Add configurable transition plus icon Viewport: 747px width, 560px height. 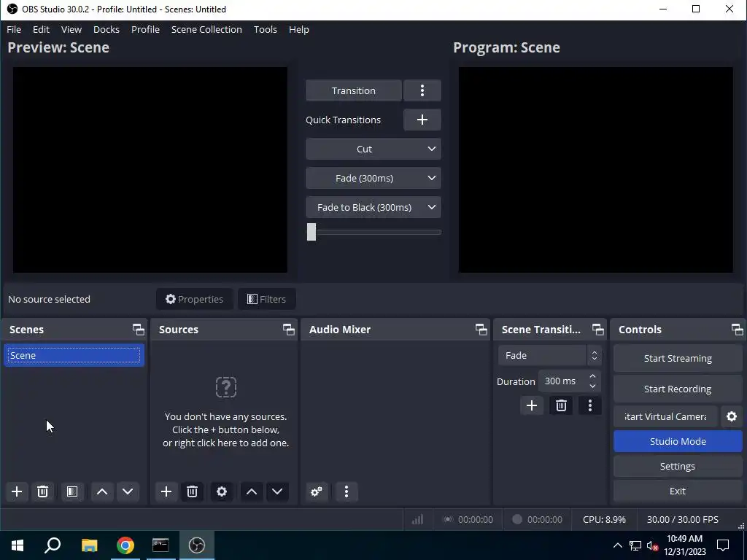(532, 405)
